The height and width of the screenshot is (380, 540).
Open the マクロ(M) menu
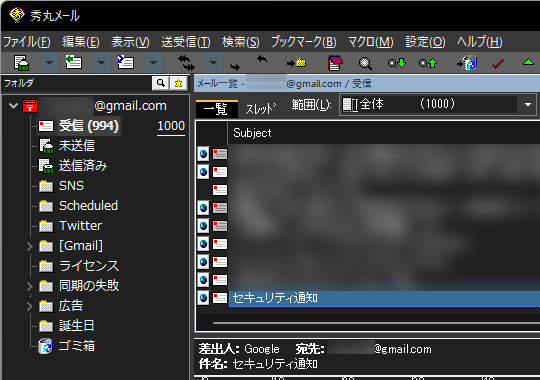click(x=371, y=42)
